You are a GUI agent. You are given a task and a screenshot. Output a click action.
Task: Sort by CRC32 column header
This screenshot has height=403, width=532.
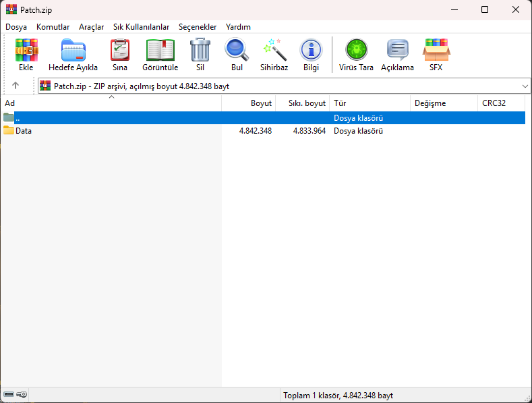(x=501, y=103)
